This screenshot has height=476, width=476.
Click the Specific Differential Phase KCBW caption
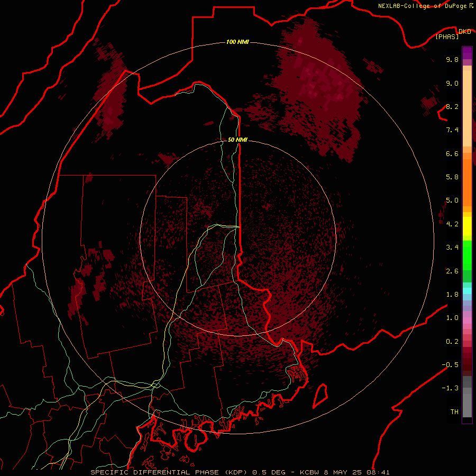(240, 472)
